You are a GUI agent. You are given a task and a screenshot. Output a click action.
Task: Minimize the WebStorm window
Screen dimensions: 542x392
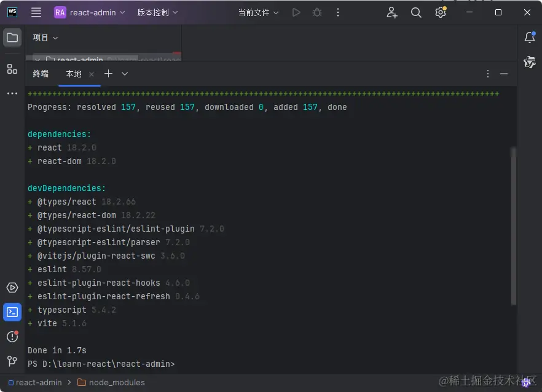(469, 12)
